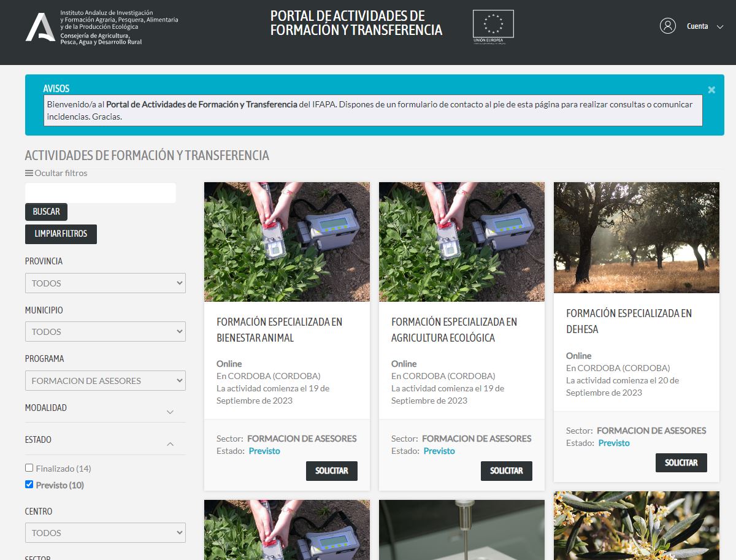Image resolution: width=736 pixels, height=560 pixels.
Task: Click the BUSCAR button
Action: [46, 212]
